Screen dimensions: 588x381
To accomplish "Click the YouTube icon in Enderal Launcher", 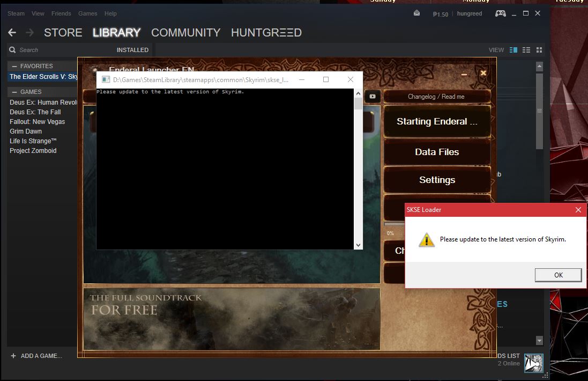I will [372, 97].
